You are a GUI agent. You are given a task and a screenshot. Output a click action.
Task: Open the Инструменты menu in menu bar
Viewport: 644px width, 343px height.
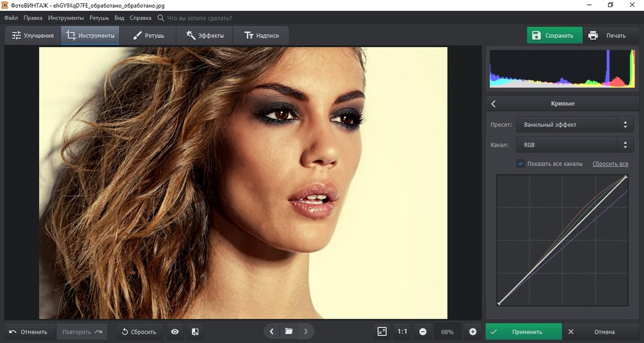pos(66,18)
